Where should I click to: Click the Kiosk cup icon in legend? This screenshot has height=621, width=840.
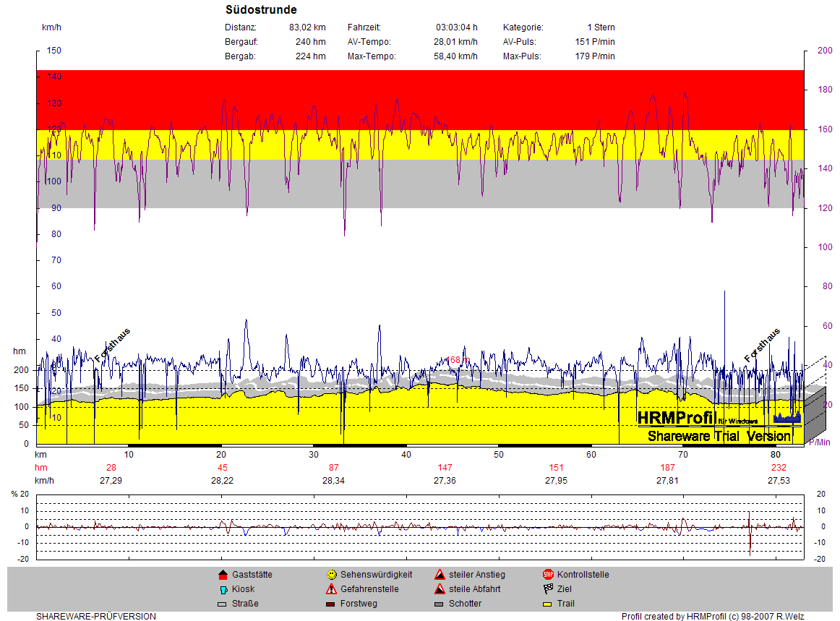[x=223, y=589]
